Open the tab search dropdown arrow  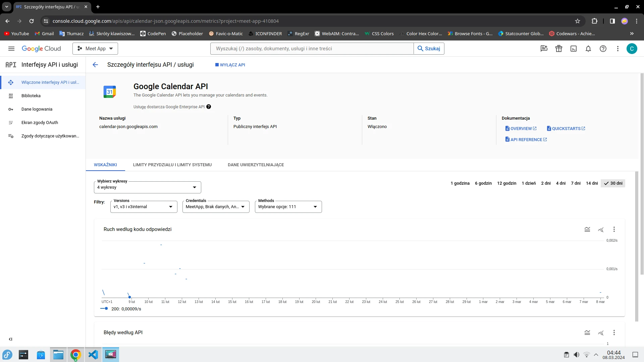coord(6,7)
